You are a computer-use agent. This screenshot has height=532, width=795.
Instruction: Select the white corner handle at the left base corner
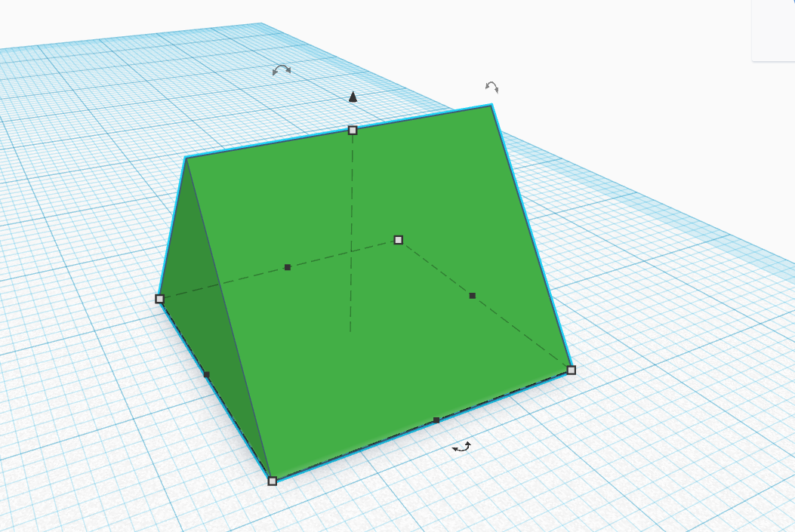[x=160, y=299]
